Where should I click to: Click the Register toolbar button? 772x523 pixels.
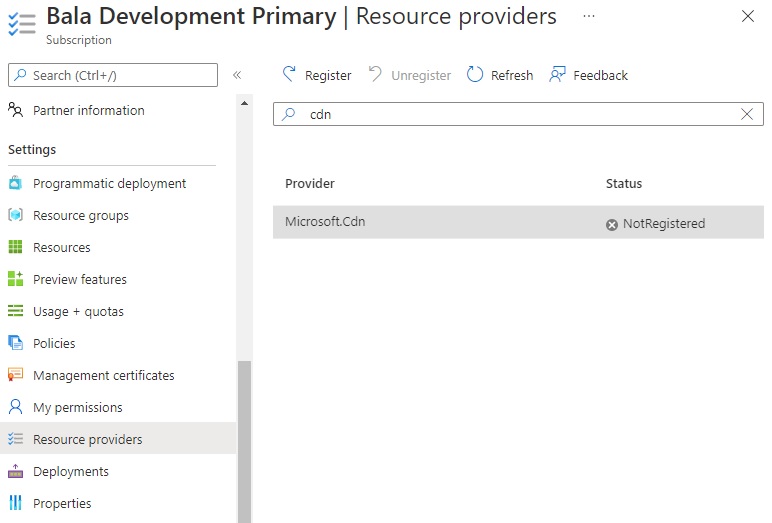(x=317, y=75)
